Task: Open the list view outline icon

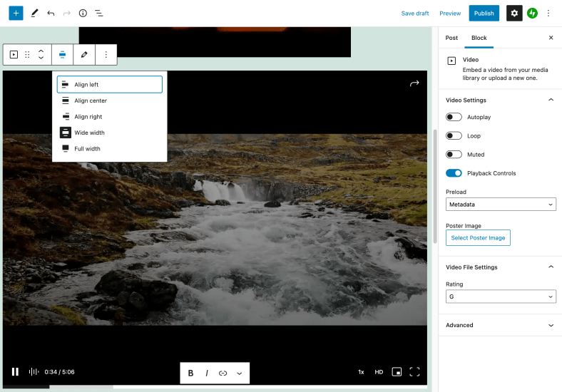Action: pyautogui.click(x=98, y=13)
